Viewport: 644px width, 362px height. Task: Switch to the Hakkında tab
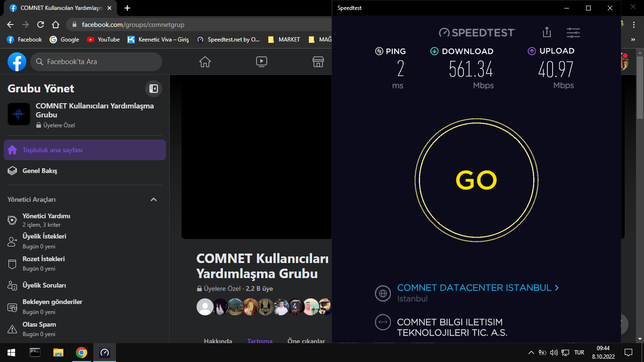[x=218, y=341]
